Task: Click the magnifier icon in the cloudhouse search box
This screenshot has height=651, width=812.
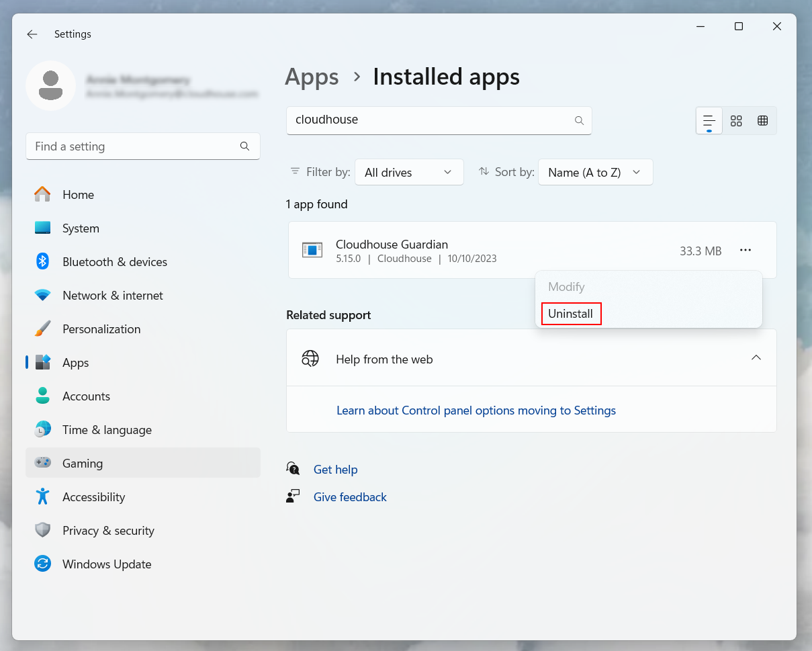Action: (x=579, y=120)
